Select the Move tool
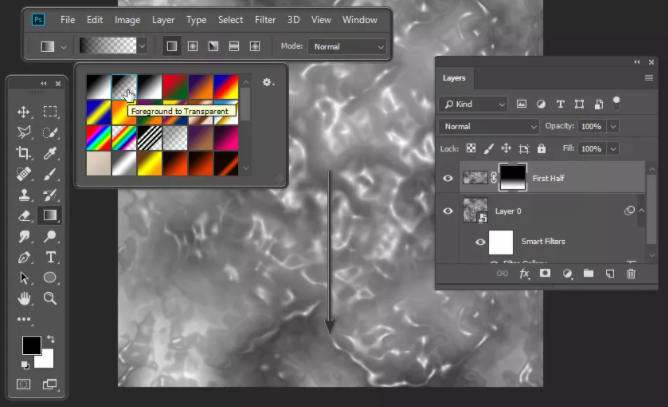Viewport: 668px width, 407px height. coord(23,112)
